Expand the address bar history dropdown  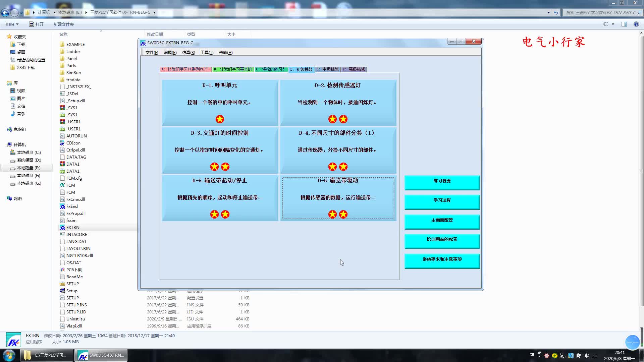click(x=548, y=13)
